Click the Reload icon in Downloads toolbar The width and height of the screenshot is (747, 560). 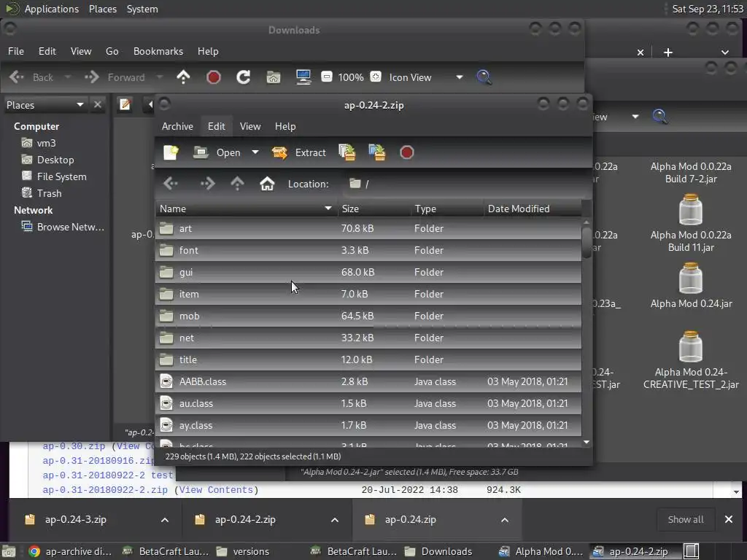click(244, 77)
